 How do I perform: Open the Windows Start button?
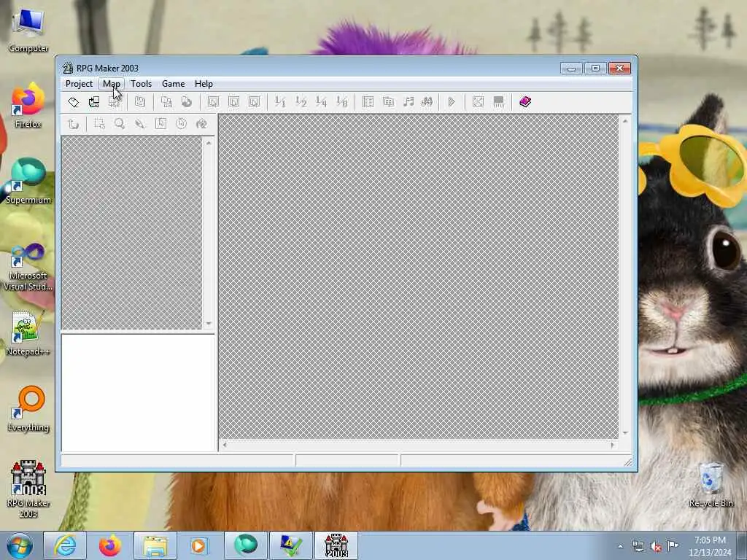[x=19, y=545]
